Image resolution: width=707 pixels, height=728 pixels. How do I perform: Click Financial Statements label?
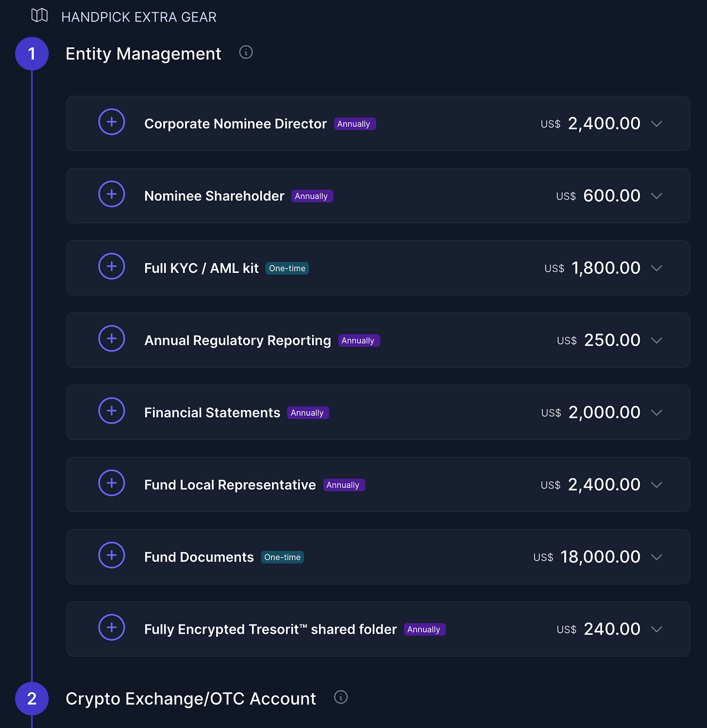[212, 413]
